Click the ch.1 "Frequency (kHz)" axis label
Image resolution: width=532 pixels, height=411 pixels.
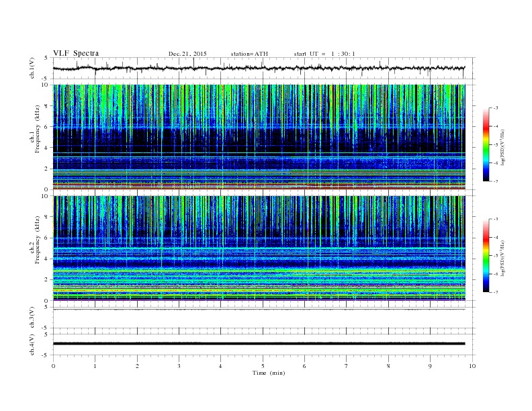coord(38,129)
